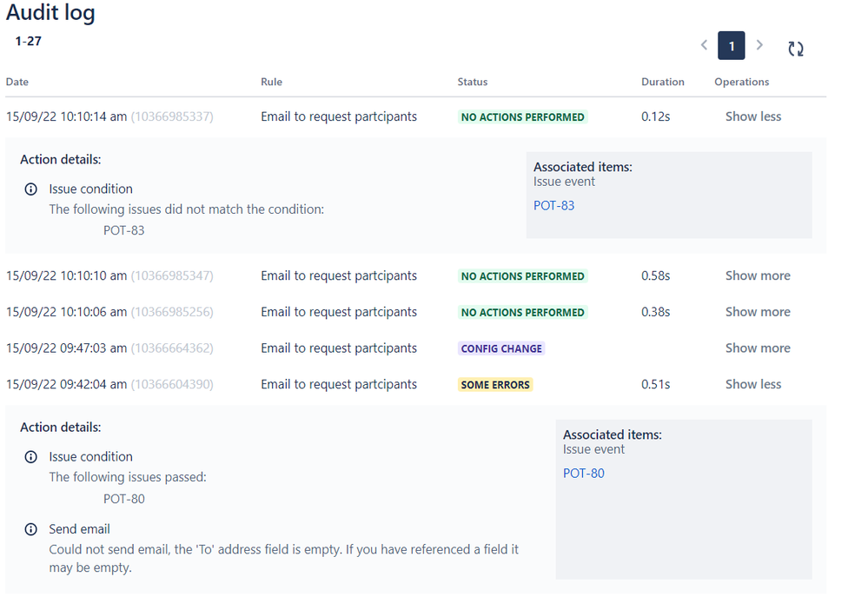Screen dimensions: 868x597
Task: Click info icon beside Send email
Action: pos(31,529)
